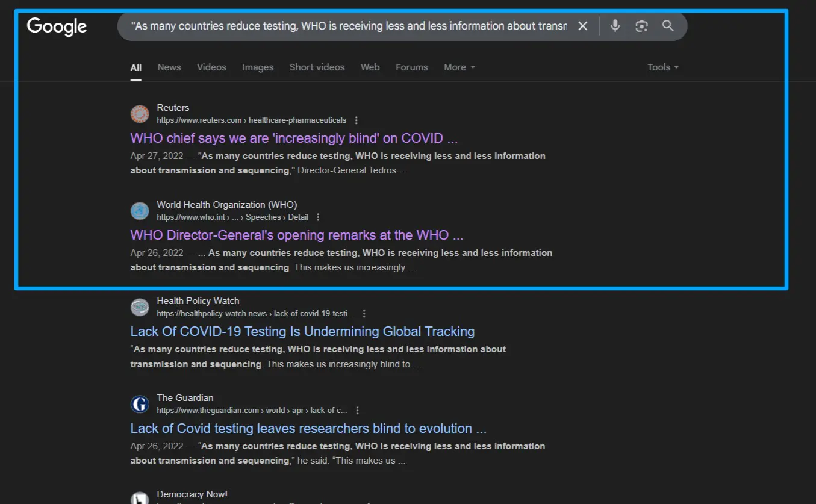Clear the search query with X
The image size is (816, 504).
[582, 26]
